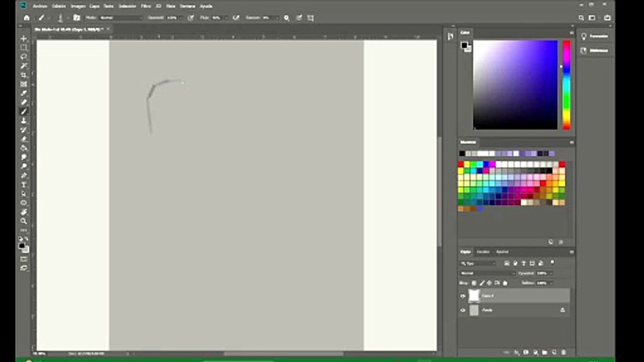
Task: Select the Clone Stamp tool
Action: tap(24, 121)
